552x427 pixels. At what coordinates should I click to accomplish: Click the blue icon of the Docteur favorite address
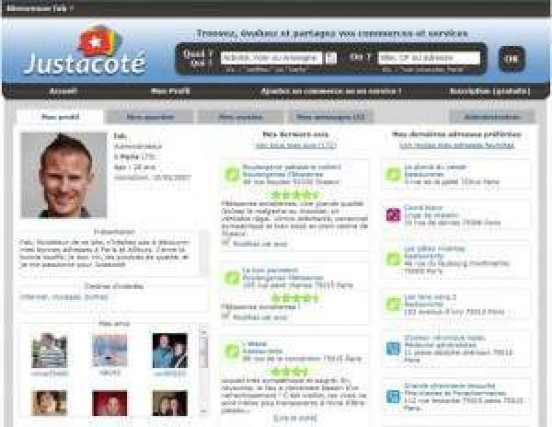[x=393, y=348]
